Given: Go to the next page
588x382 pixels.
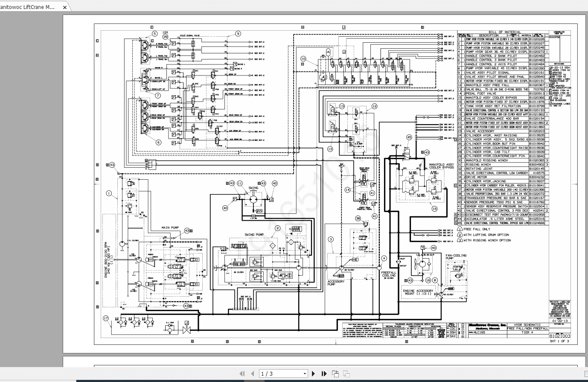Looking at the screenshot, I should [313, 373].
